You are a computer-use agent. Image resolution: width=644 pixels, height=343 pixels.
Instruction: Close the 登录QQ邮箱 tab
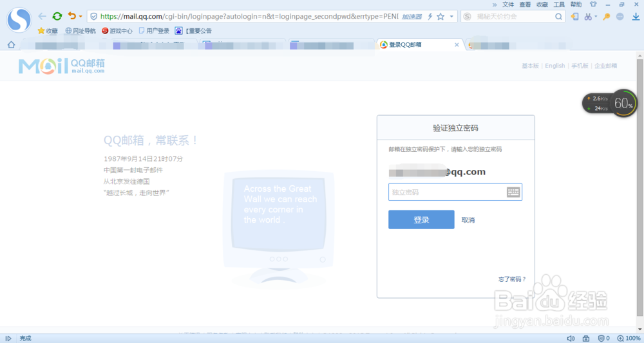pos(457,44)
